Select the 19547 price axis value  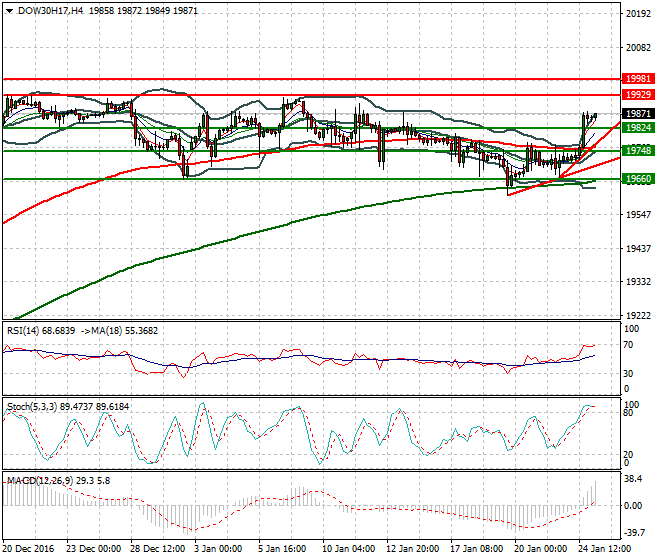(x=638, y=215)
